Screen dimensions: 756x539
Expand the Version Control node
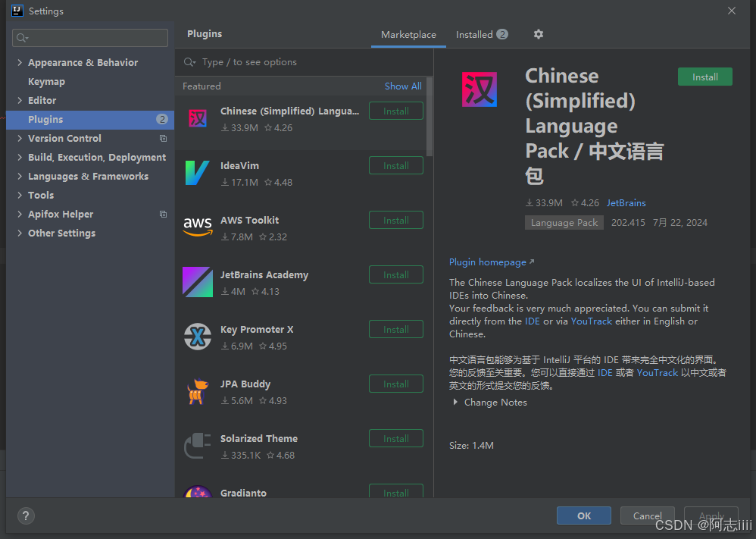pos(20,138)
